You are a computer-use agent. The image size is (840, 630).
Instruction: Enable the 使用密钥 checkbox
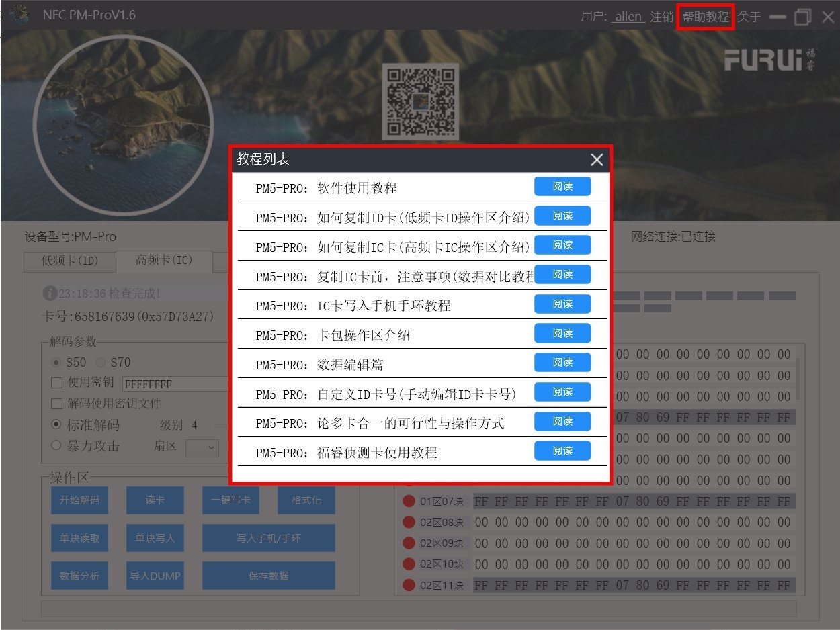[x=57, y=384]
